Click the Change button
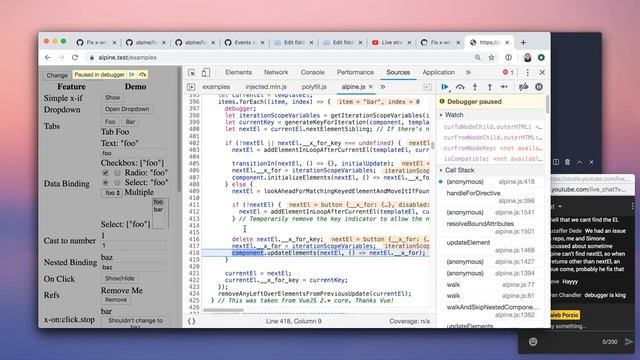 click(57, 75)
